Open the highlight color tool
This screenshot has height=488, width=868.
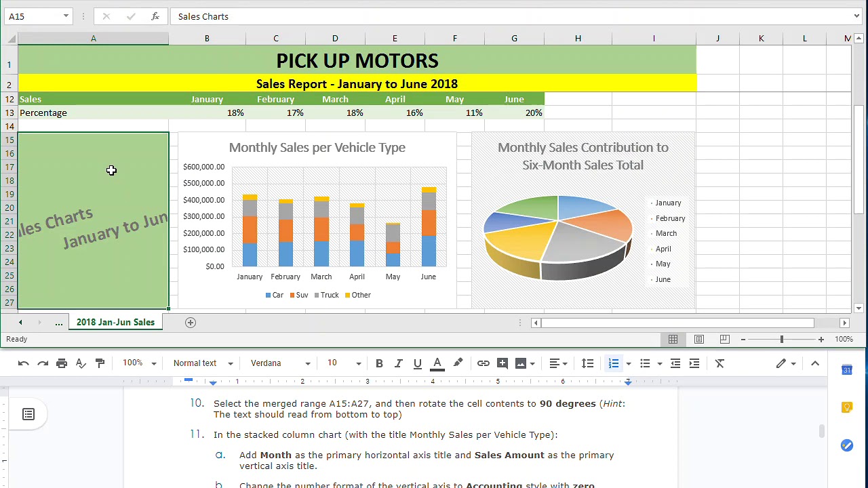[458, 363]
